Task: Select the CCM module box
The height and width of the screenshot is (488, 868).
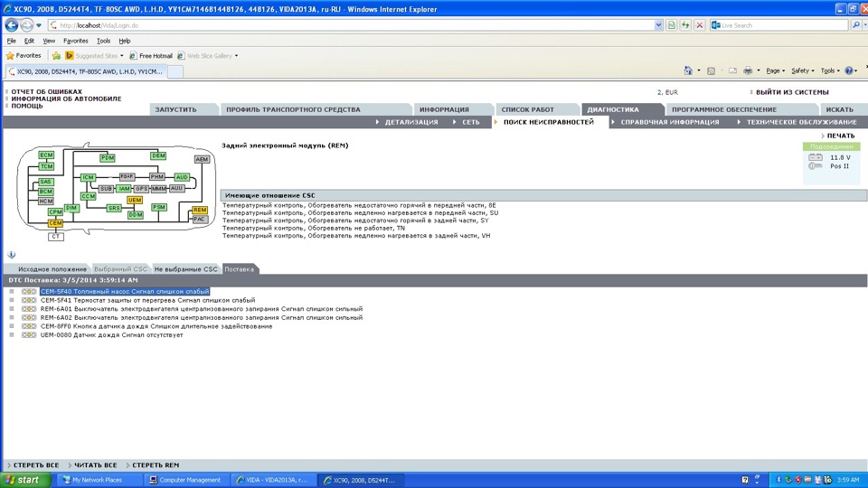Action: pos(88,196)
